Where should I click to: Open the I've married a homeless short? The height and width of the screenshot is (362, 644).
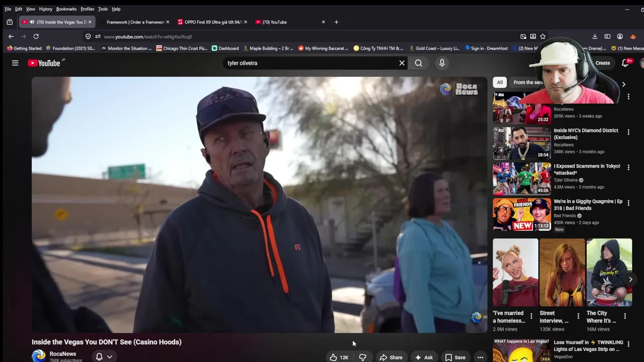515,272
